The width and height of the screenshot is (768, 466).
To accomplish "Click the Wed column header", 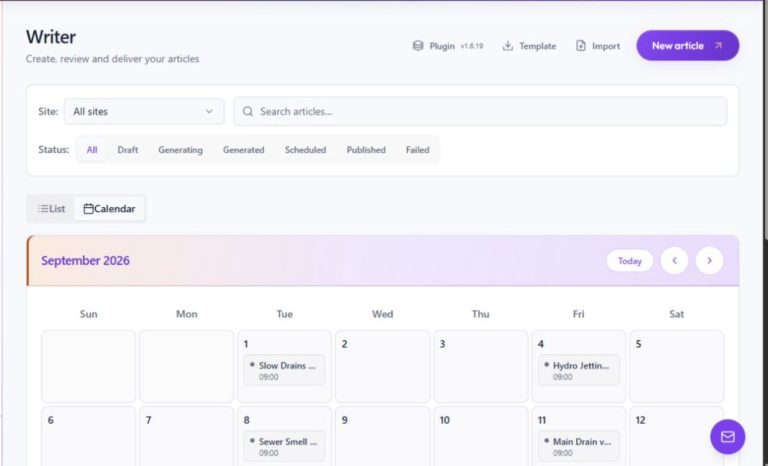I will point(383,314).
